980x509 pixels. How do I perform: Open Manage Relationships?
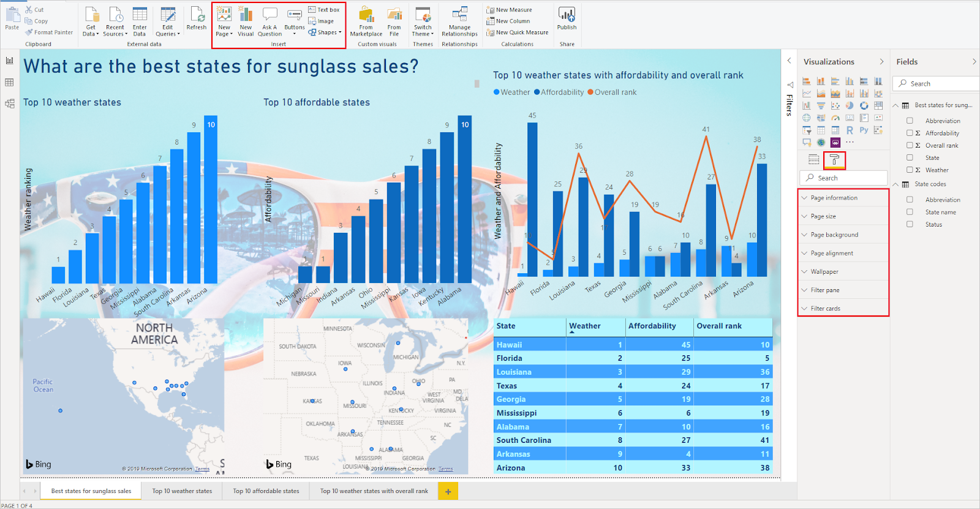(x=459, y=21)
